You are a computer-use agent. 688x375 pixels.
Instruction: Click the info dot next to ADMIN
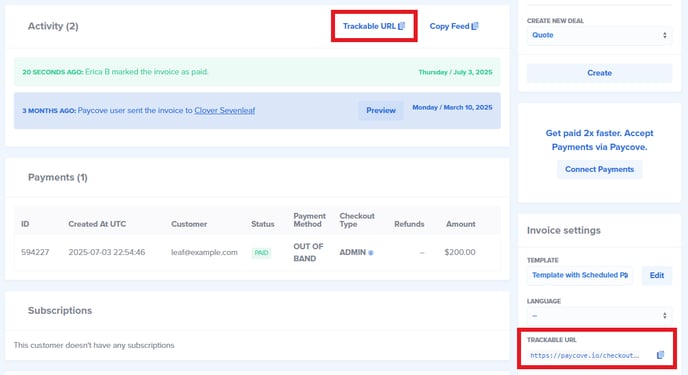371,253
